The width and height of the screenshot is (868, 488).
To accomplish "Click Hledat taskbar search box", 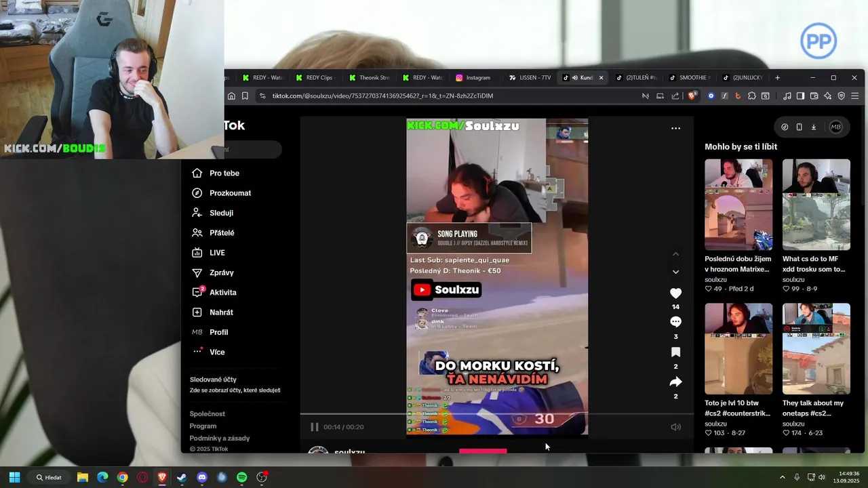I will coord(50,477).
